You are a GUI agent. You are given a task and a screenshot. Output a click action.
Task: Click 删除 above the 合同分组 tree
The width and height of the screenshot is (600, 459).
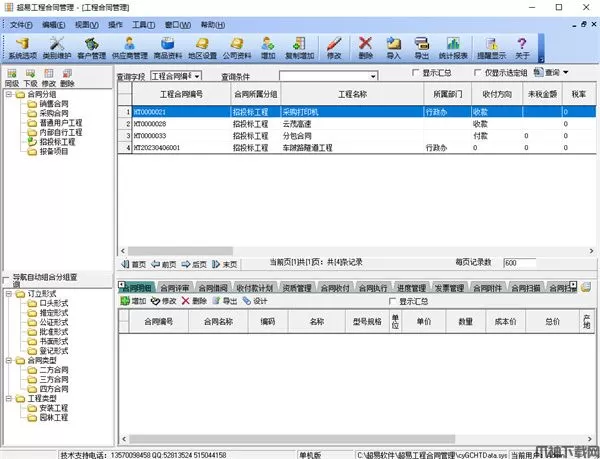pos(67,78)
